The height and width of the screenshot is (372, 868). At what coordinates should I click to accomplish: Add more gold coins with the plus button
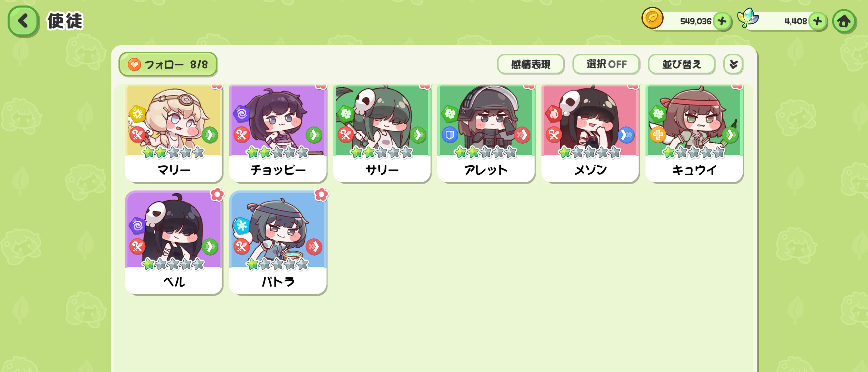pos(722,21)
